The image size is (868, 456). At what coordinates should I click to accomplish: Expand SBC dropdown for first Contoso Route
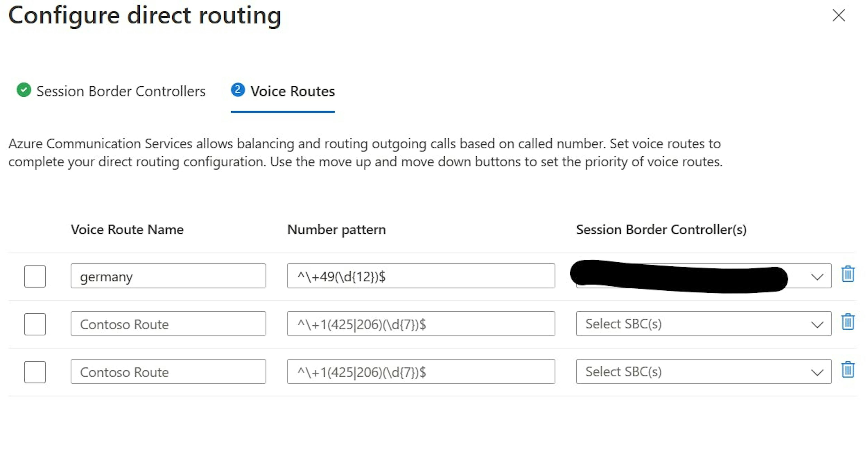pyautogui.click(x=818, y=324)
